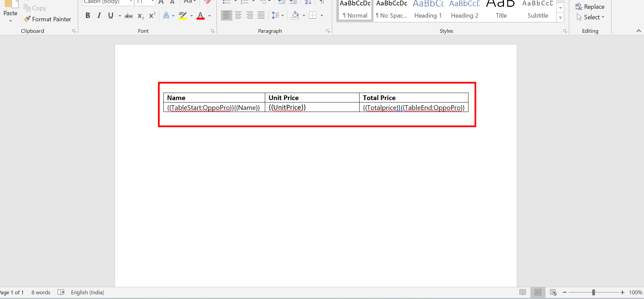644x299 pixels.
Task: Toggle Underline formatting
Action: (x=111, y=16)
